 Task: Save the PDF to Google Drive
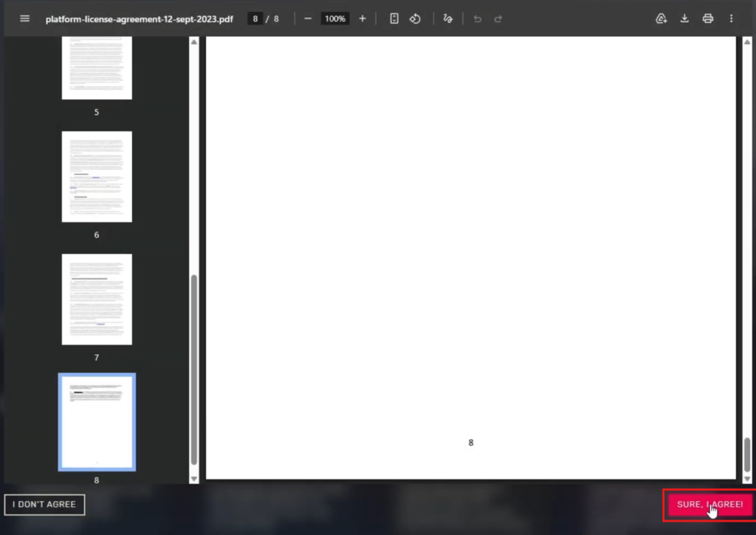coord(661,18)
